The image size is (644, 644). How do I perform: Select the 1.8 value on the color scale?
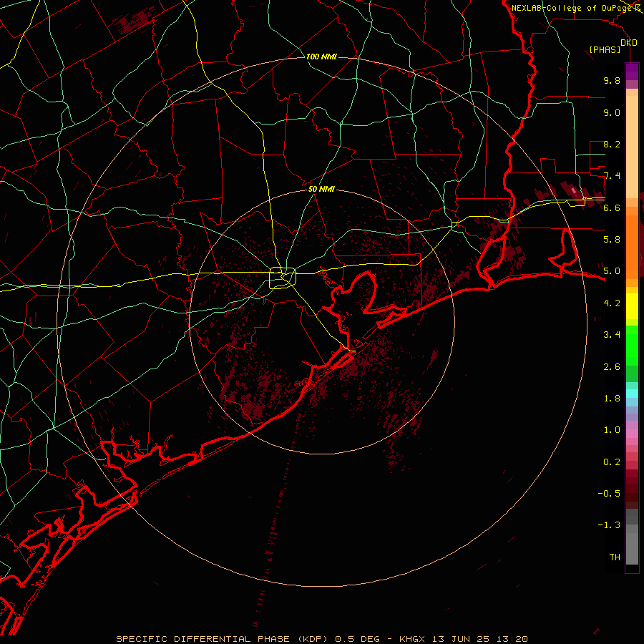[612, 399]
